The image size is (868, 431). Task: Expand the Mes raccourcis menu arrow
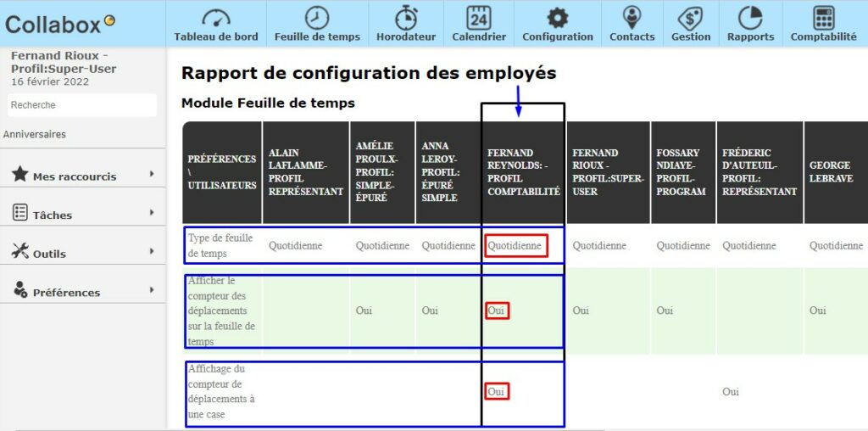coord(152,174)
